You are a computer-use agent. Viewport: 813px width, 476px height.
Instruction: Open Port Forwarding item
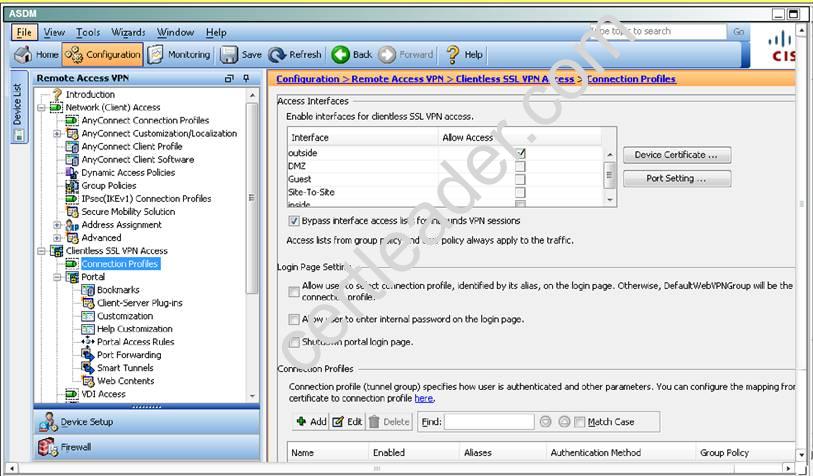pyautogui.click(x=129, y=355)
